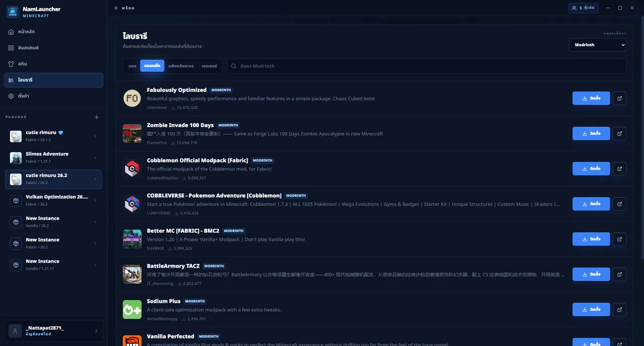Screen dimensions: 644x346
Task: Click author name CobbledStudios
Action: point(163,178)
